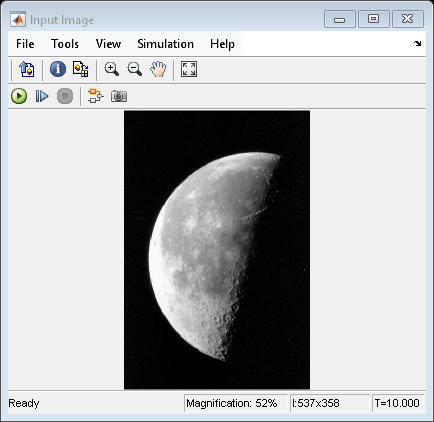This screenshot has width=434, height=422.
Task: Open the Help menu
Action: point(222,44)
